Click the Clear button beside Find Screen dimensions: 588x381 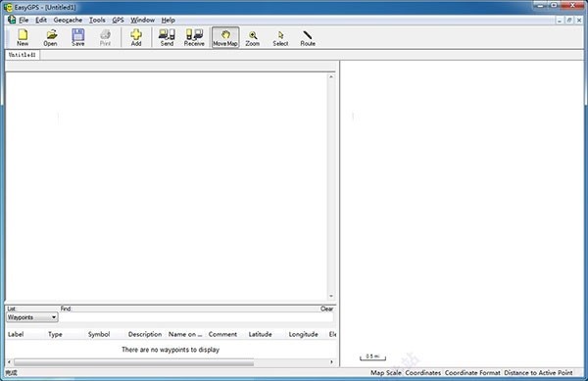326,309
